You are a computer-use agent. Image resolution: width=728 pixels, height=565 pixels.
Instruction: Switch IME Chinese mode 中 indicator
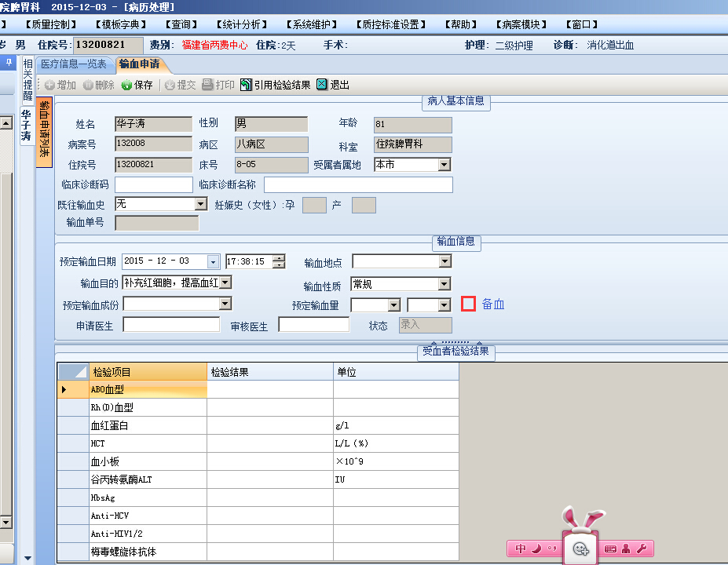[x=521, y=549]
